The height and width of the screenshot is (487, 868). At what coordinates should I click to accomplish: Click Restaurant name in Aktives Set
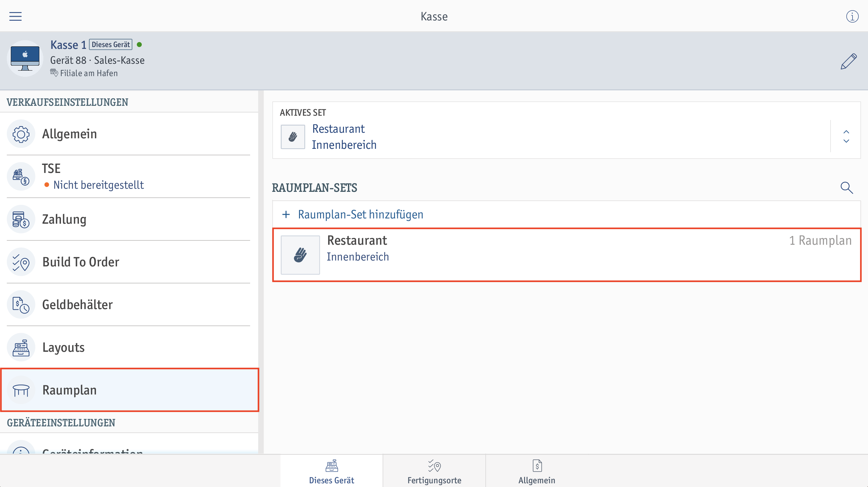point(338,129)
